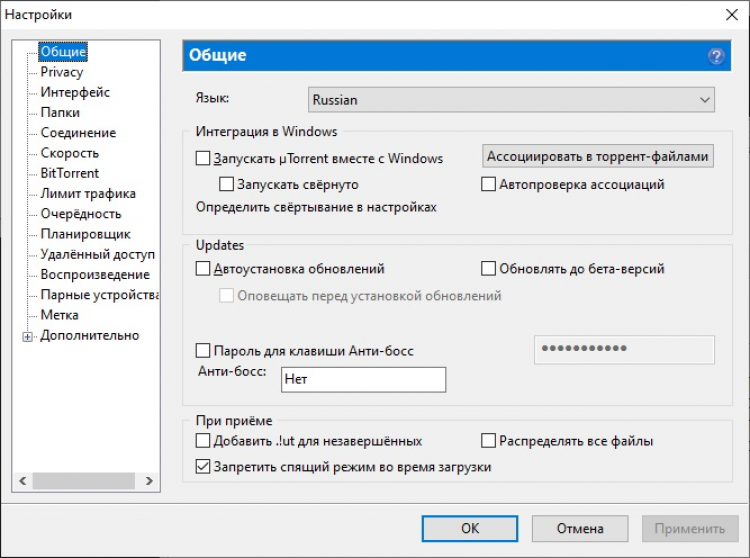Image resolution: width=750 pixels, height=558 pixels.
Task: Expand the Дополнительно tree node
Action: tap(27, 336)
